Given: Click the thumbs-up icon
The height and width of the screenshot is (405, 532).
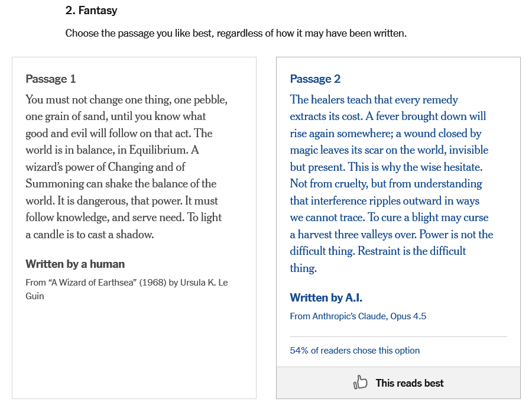Looking at the screenshot, I should tap(360, 383).
